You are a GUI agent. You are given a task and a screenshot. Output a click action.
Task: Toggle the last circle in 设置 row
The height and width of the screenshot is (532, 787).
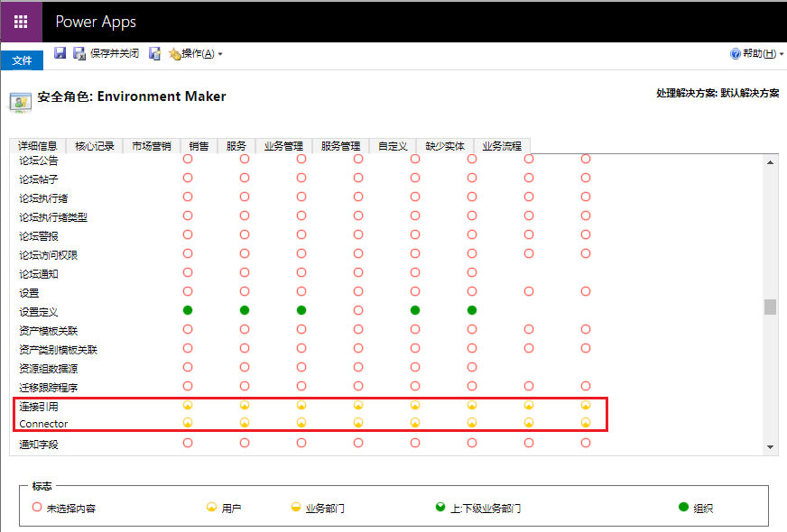tap(586, 291)
